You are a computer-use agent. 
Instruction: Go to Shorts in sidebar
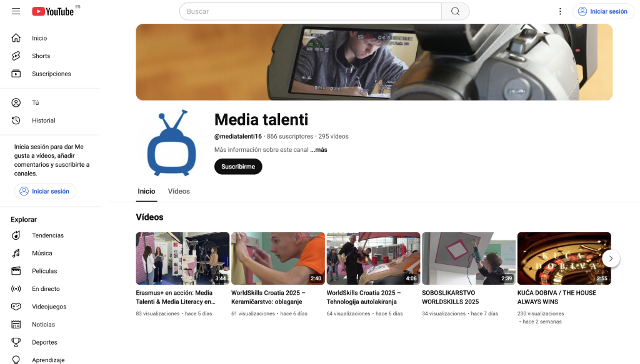coord(41,56)
